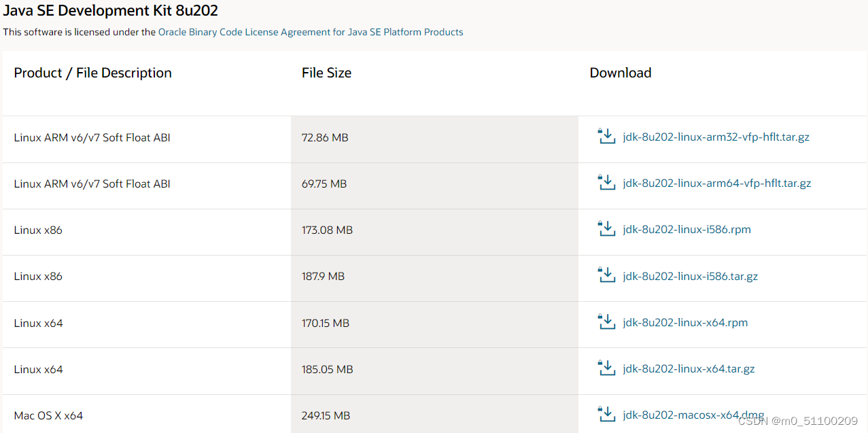This screenshot has width=868, height=433.
Task: Click the 187.9 MB file size cell
Action: coord(435,278)
